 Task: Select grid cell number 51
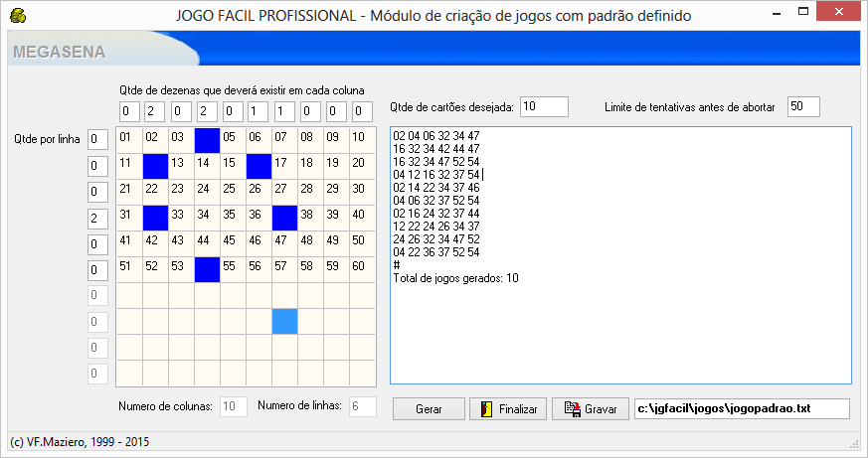click(x=129, y=270)
